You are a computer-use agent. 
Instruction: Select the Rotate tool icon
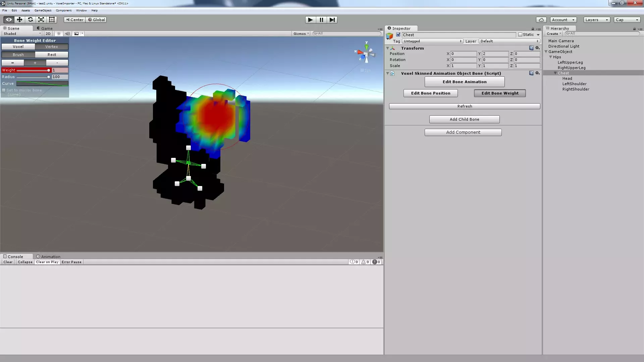[x=30, y=20]
